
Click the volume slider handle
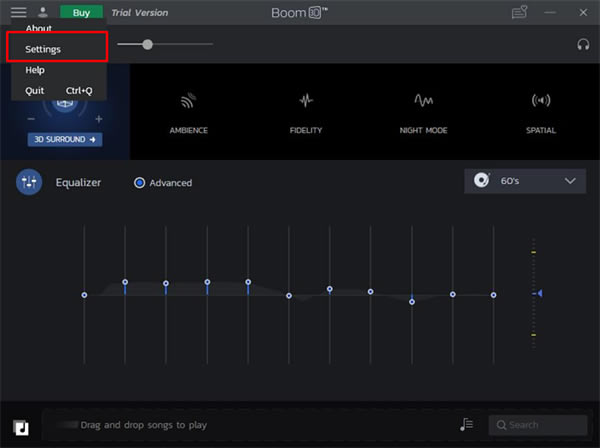pos(148,44)
